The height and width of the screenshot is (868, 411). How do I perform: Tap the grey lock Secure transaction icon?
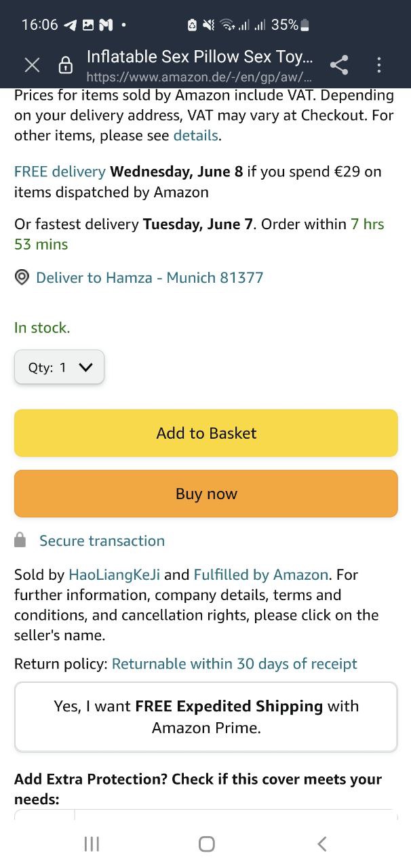[x=20, y=540]
